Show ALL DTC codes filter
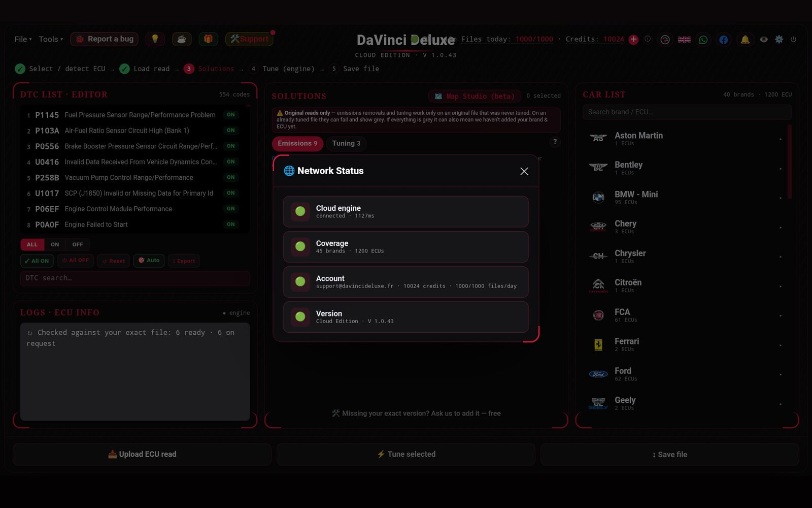The image size is (812, 508). [32, 244]
